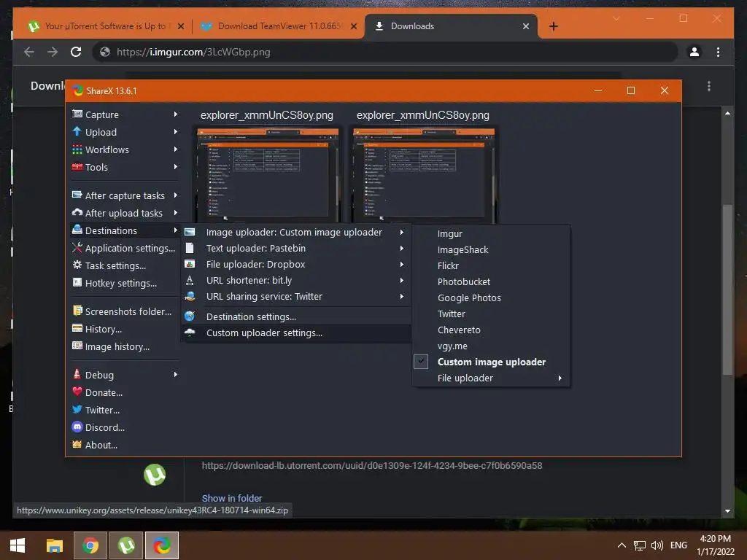
Task: Choose Photobucket from the uploader list
Action: pyautogui.click(x=491, y=282)
